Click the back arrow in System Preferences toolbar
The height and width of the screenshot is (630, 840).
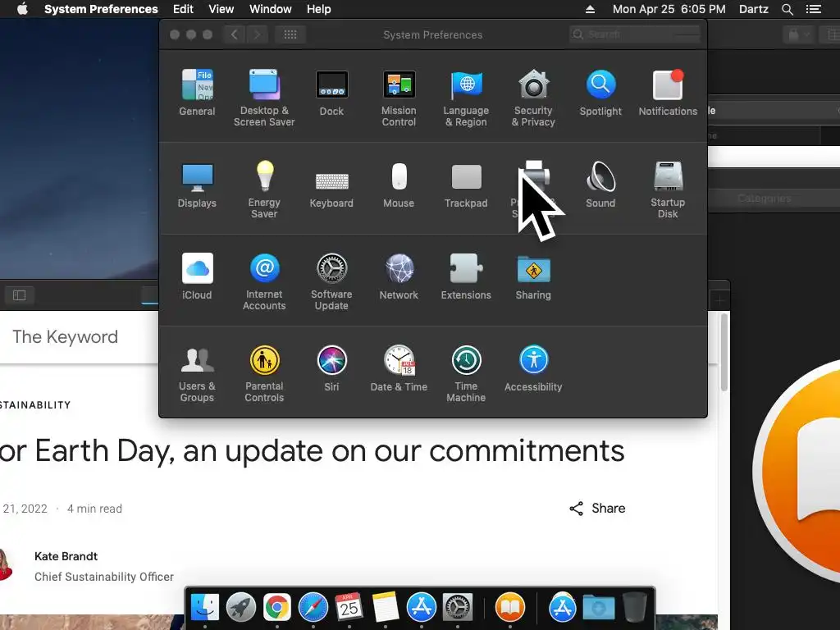[234, 34]
